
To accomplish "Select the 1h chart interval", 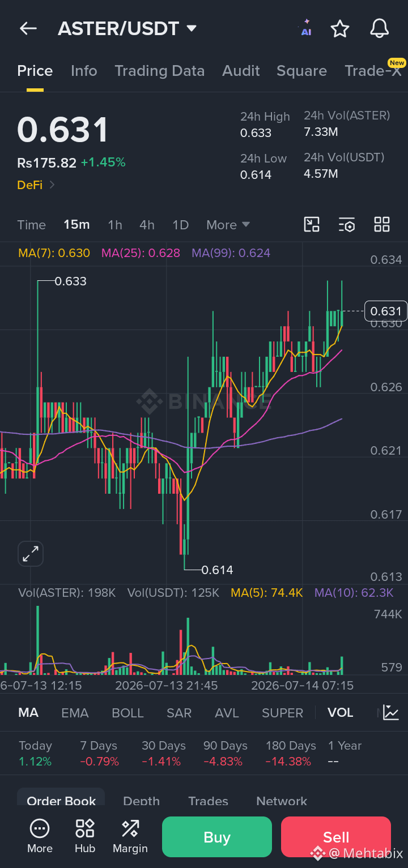I will click(x=115, y=225).
